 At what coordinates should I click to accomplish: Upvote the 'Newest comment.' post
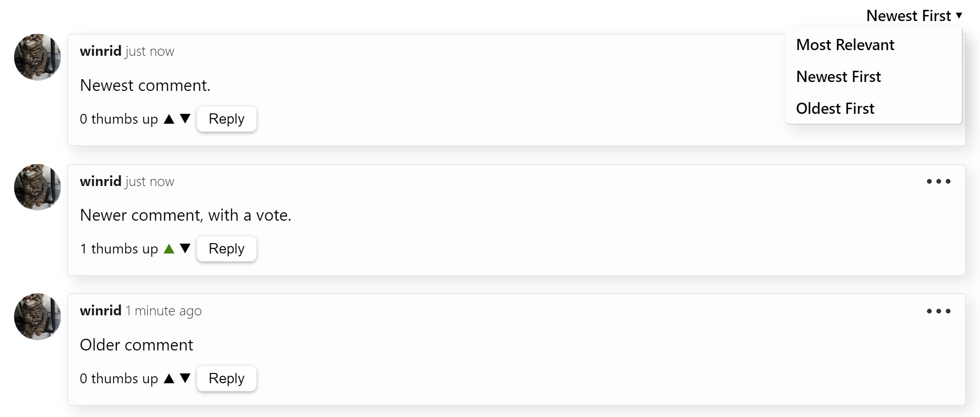click(169, 119)
